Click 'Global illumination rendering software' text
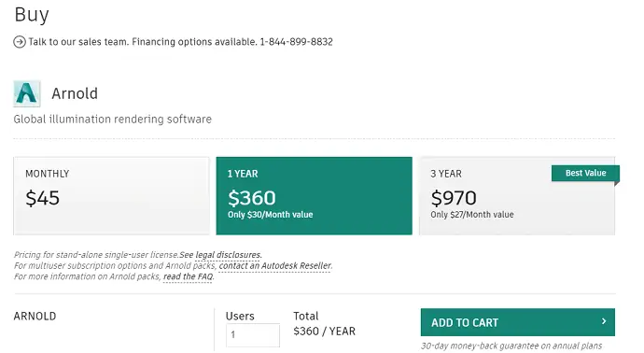The height and width of the screenshot is (353, 644). click(x=113, y=120)
